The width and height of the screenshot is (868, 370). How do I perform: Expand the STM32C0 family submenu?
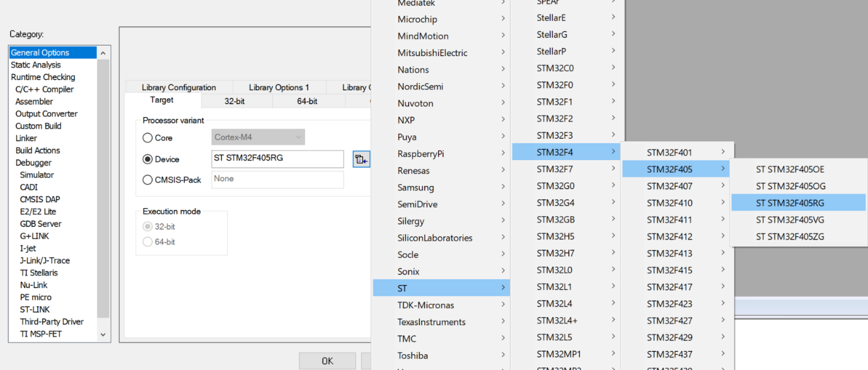pyautogui.click(x=566, y=68)
